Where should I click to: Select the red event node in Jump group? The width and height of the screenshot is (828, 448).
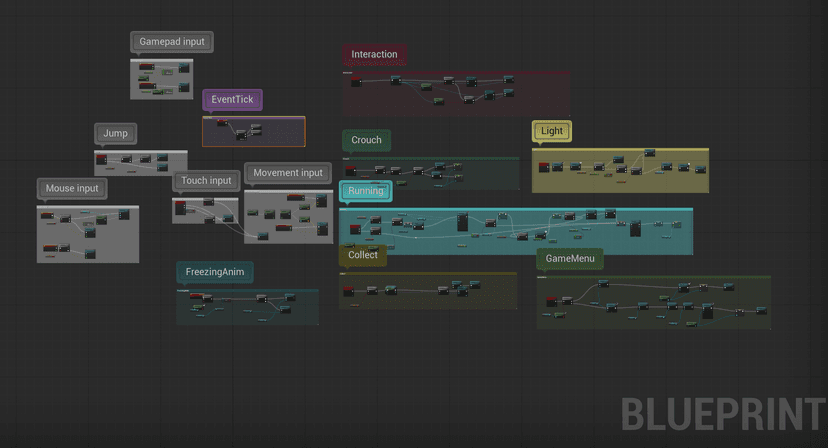(101, 158)
